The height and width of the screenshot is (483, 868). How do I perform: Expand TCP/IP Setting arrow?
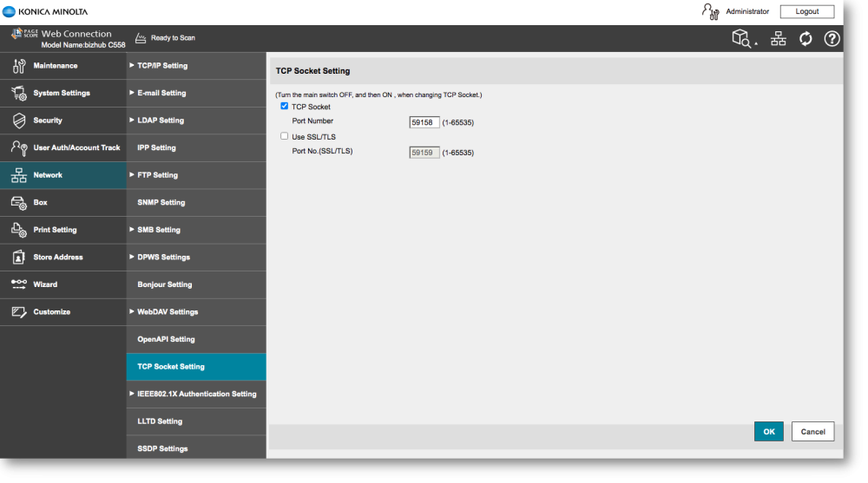(x=132, y=65)
